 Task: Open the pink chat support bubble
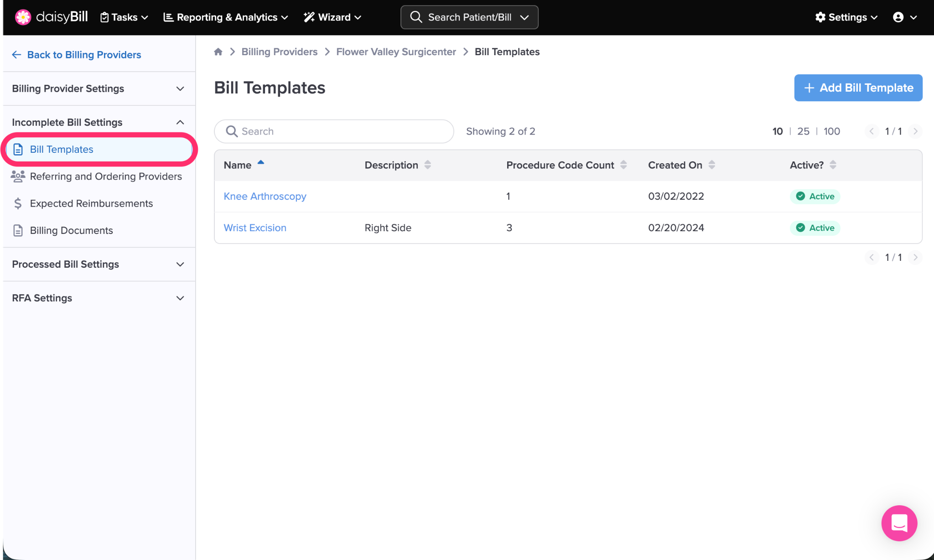(899, 523)
